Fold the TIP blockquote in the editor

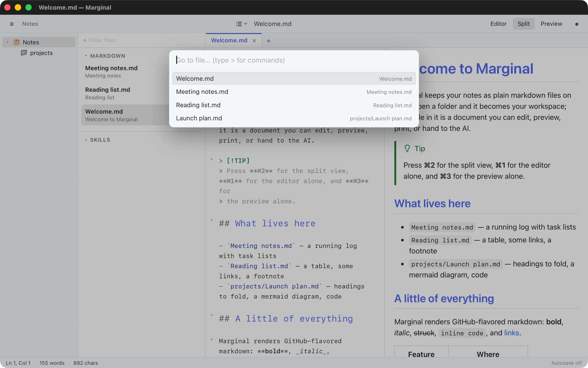point(212,159)
